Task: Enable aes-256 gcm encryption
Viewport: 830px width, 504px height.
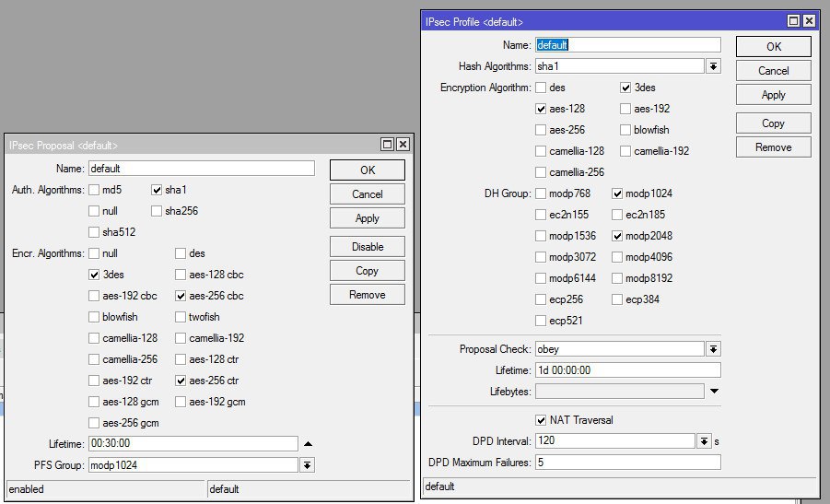Action: tap(94, 423)
